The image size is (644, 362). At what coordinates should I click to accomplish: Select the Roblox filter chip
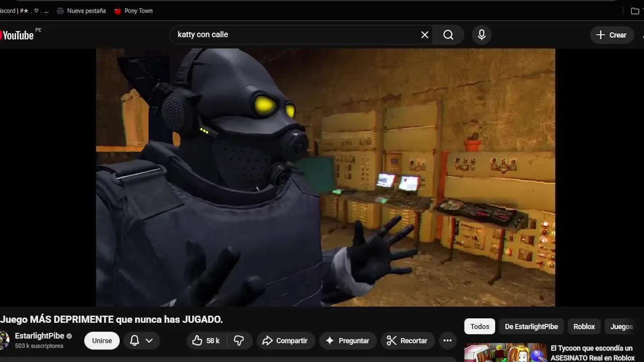584,326
